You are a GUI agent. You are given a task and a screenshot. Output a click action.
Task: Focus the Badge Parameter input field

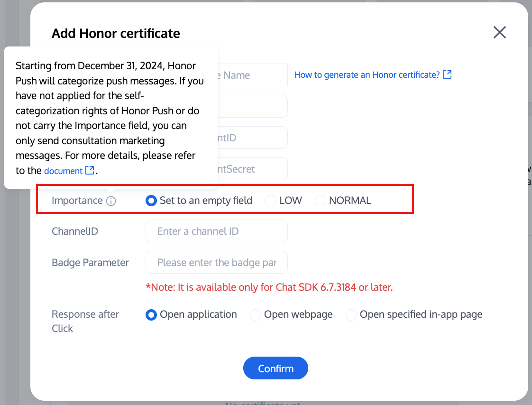[x=216, y=263]
